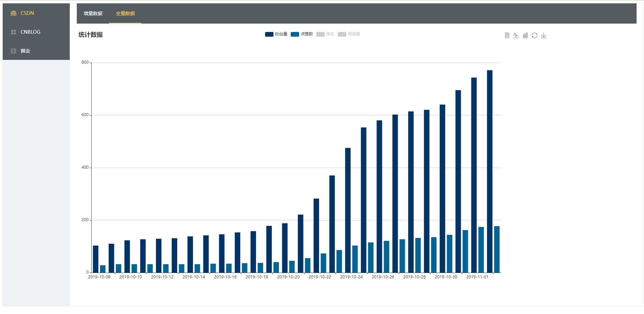Switch to the 全量数据 tab
The image size is (644, 314).
click(125, 13)
